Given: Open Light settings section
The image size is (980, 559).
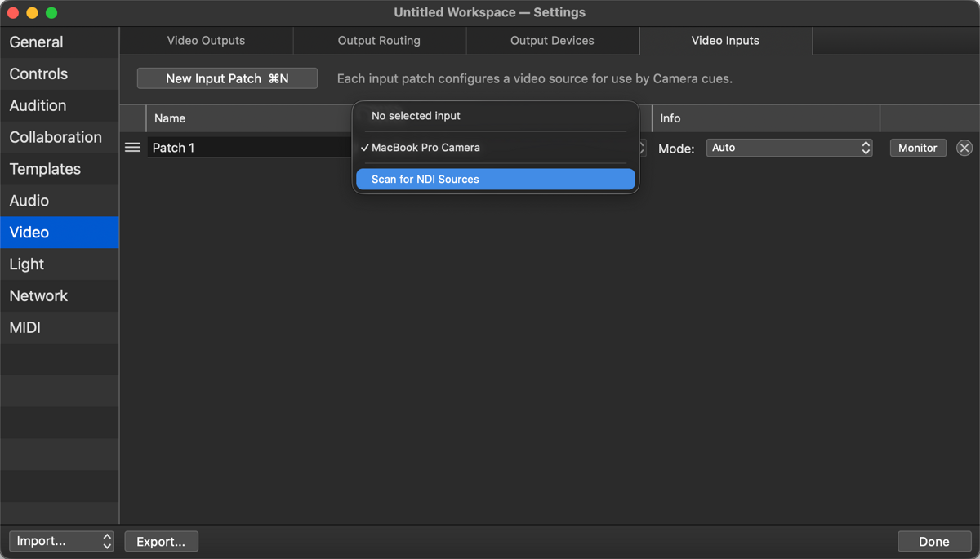Looking at the screenshot, I should (x=60, y=264).
